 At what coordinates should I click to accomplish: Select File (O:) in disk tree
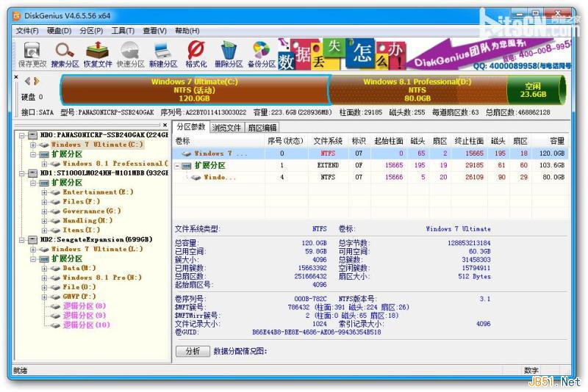click(x=79, y=287)
